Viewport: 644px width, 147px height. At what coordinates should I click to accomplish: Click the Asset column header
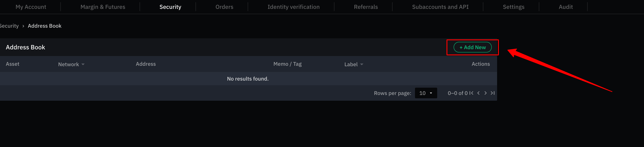click(12, 64)
